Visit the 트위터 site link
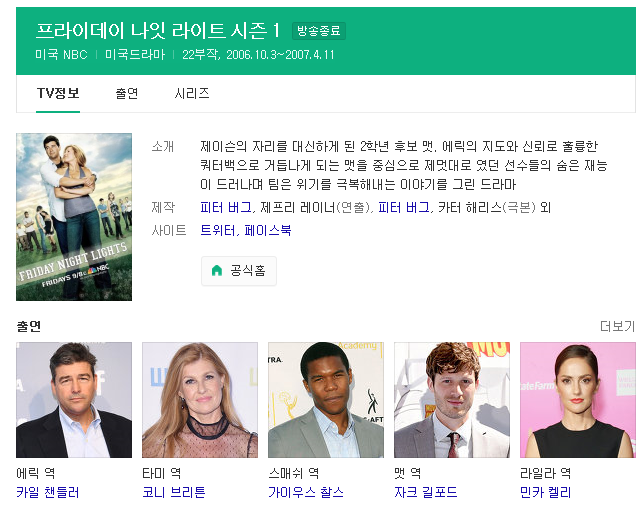Viewport: 644px width, 512px height. point(218,230)
